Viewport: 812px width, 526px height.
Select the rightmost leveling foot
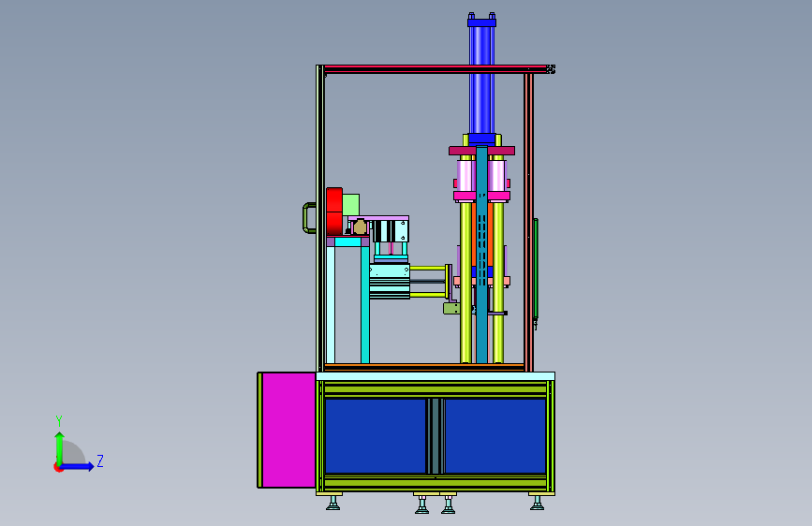click(537, 504)
